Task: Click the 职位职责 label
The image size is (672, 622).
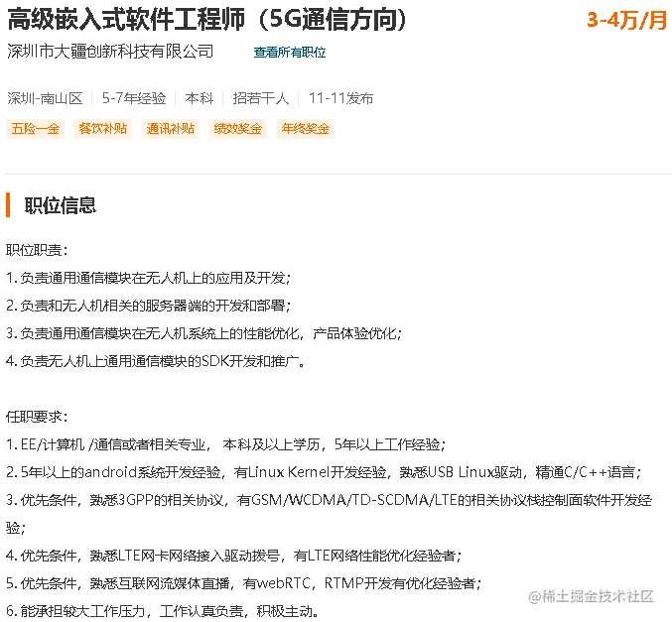Action: (x=37, y=250)
